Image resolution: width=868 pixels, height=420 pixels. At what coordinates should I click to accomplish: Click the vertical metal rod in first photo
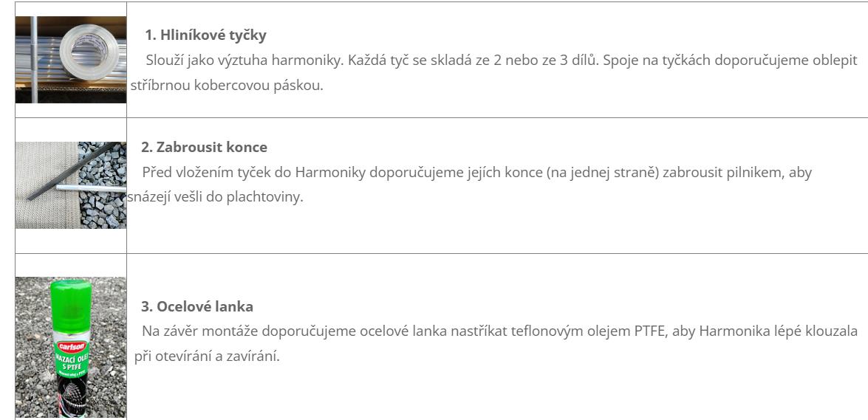click(34, 60)
